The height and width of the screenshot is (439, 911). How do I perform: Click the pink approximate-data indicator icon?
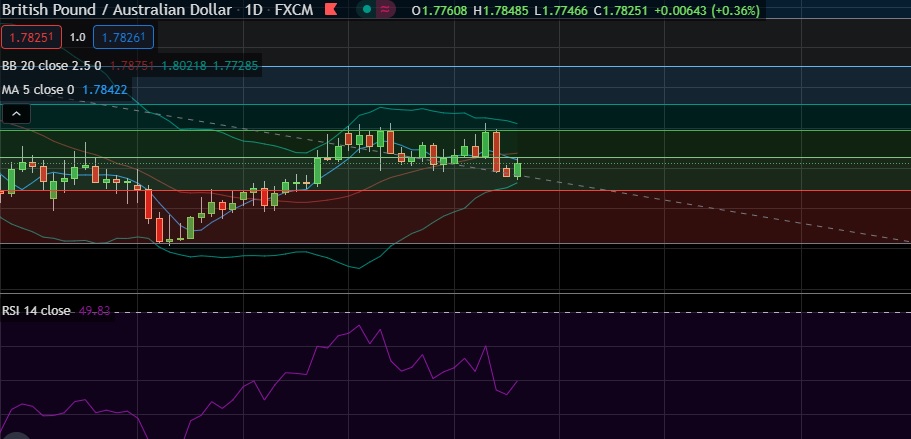(x=385, y=10)
